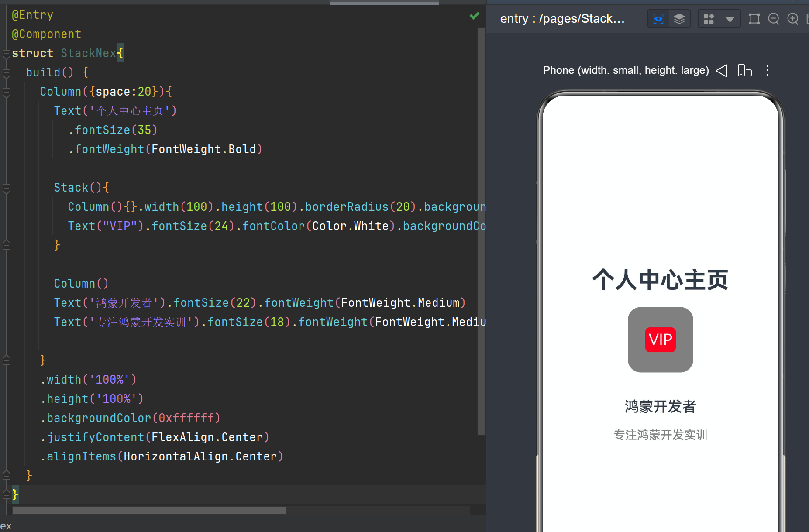Screen dimensions: 809x532
Task: Open the three-dot more menu above phone
Action: 768,70
